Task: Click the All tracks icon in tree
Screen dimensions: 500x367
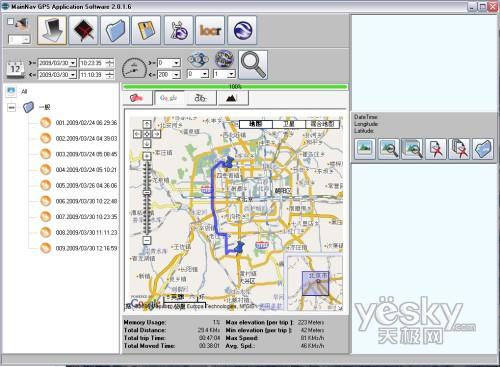Action: [x=11, y=91]
